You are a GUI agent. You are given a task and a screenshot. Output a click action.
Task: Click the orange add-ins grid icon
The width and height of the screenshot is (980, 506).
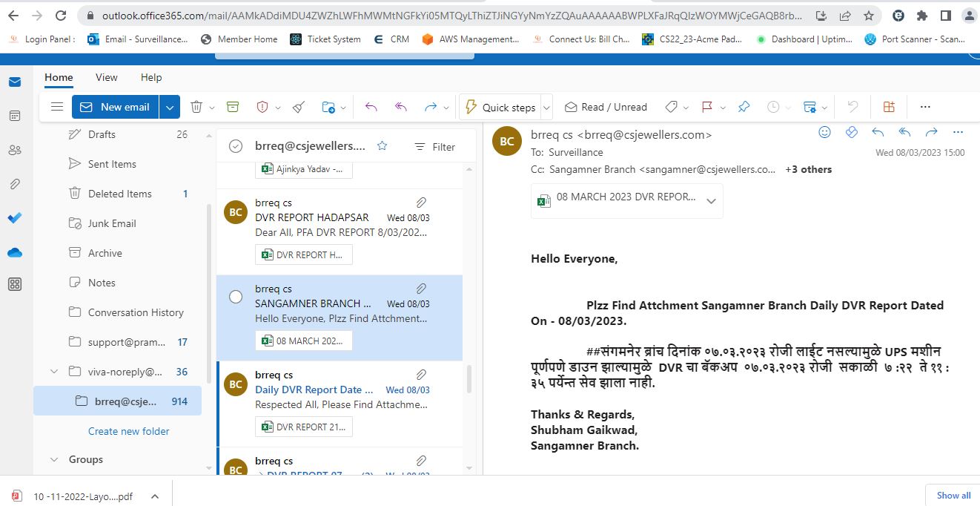coord(889,107)
